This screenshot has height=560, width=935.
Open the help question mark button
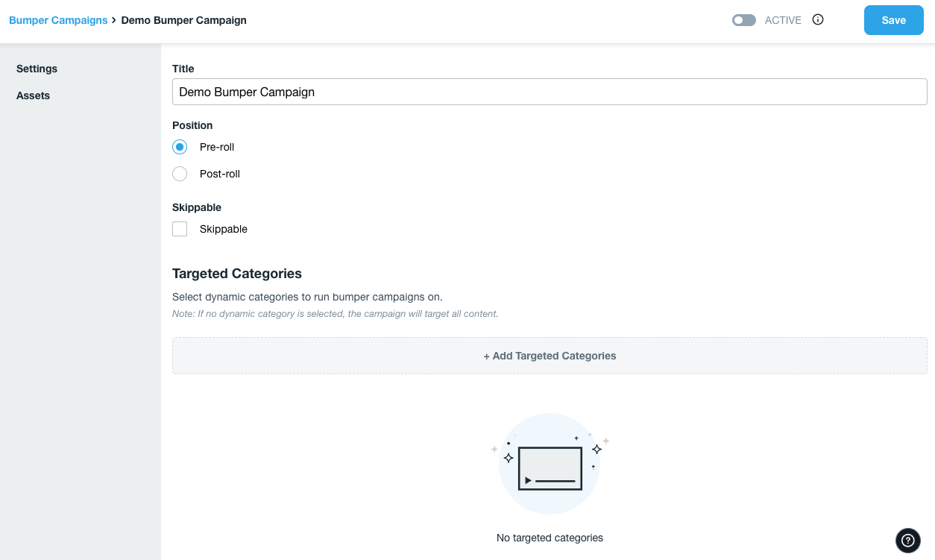click(x=907, y=541)
